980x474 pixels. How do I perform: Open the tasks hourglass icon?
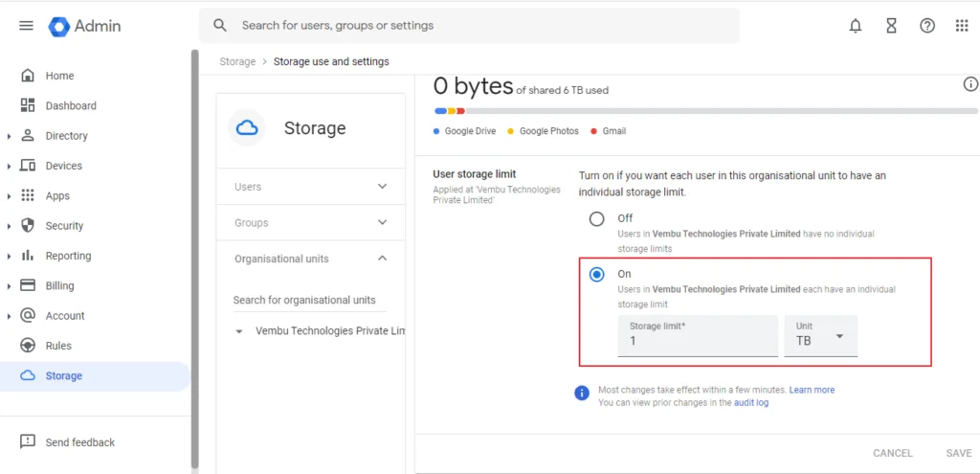coord(891,26)
